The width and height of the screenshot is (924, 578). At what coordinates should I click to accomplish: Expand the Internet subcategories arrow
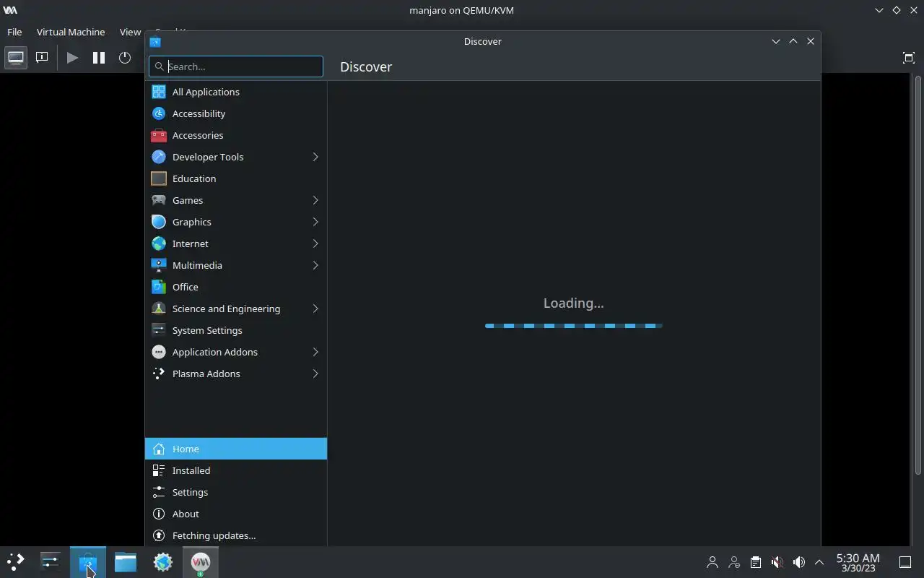315,243
